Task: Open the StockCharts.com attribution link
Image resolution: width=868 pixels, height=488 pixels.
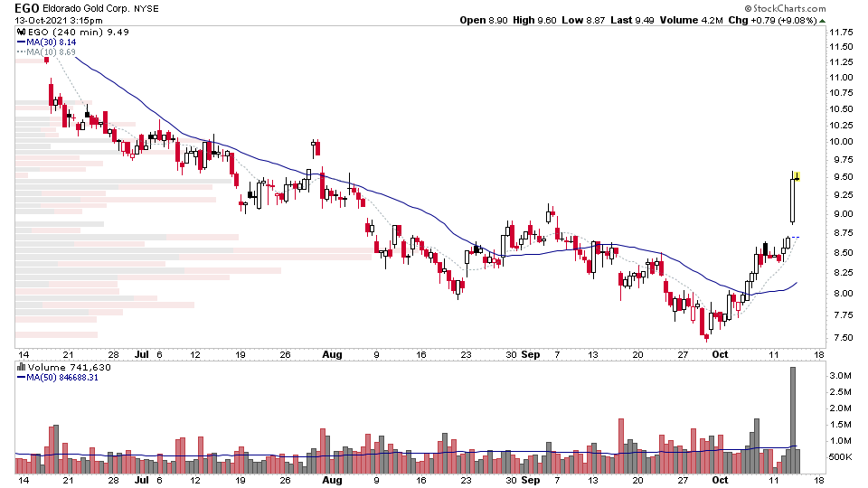Action: click(785, 8)
